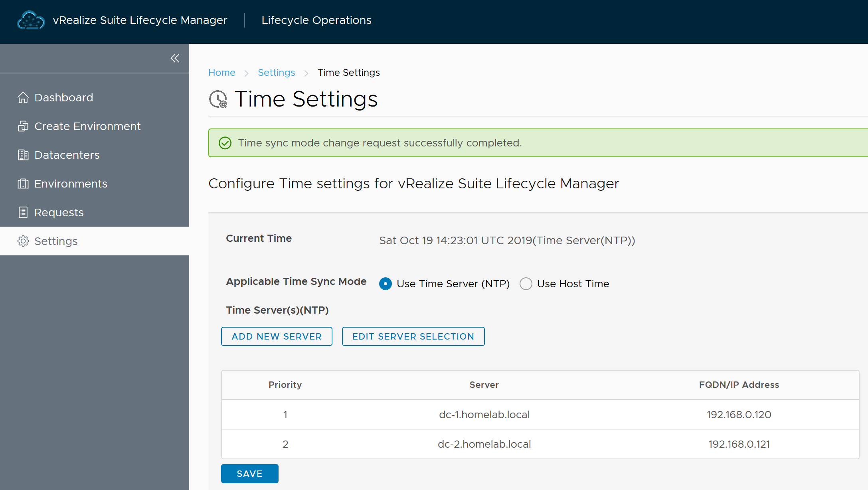Screen dimensions: 868x490
Task: Click the Dashboard home icon
Action: [23, 97]
